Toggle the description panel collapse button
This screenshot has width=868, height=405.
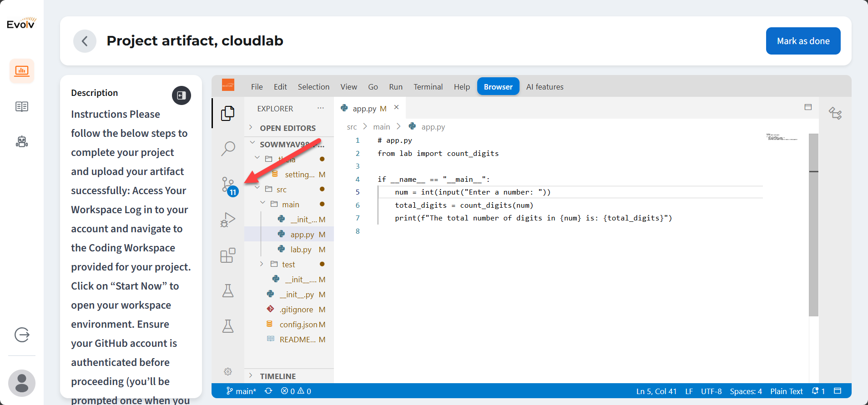pos(181,95)
